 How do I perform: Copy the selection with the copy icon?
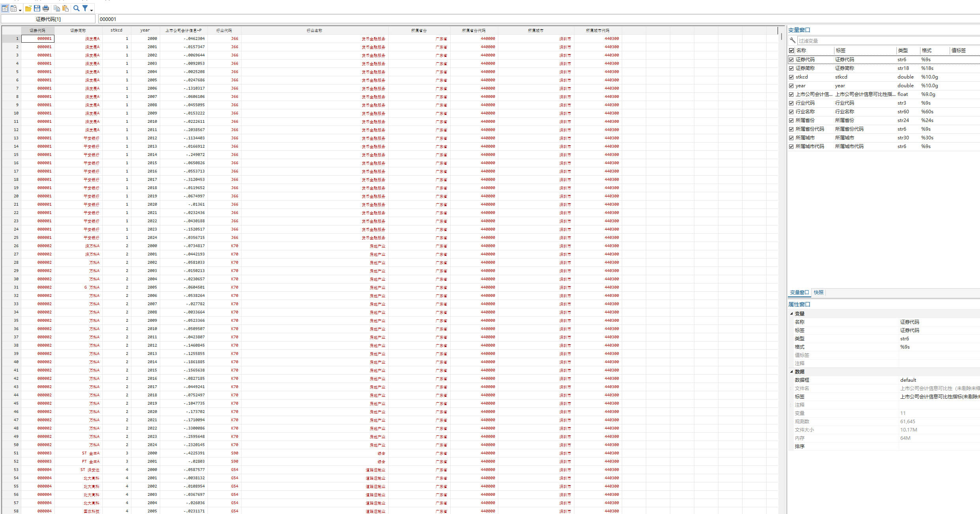pos(57,8)
